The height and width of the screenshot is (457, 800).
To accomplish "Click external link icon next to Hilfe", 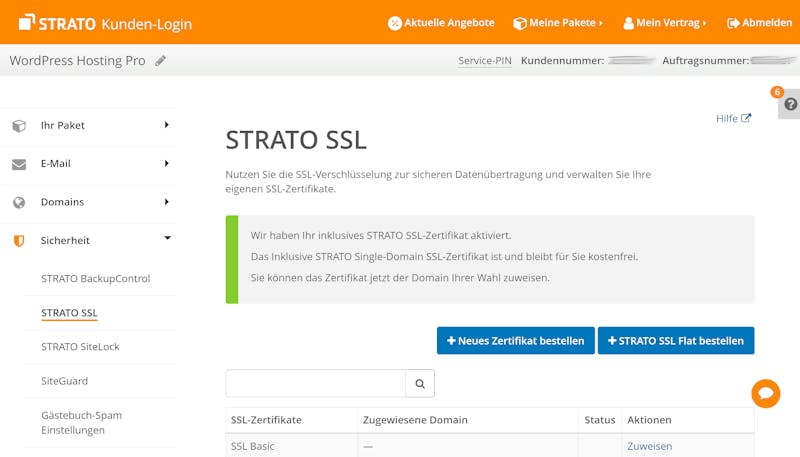I will point(746,118).
